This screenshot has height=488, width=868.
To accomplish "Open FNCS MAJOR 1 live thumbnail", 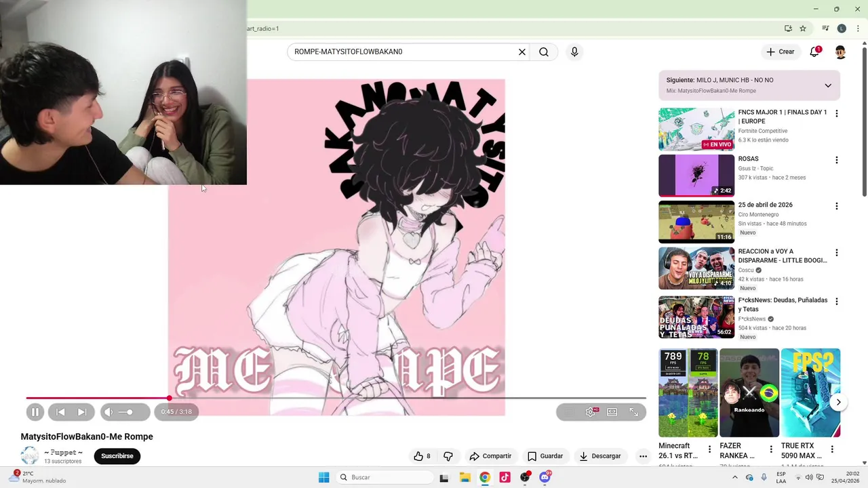I will pos(696,129).
